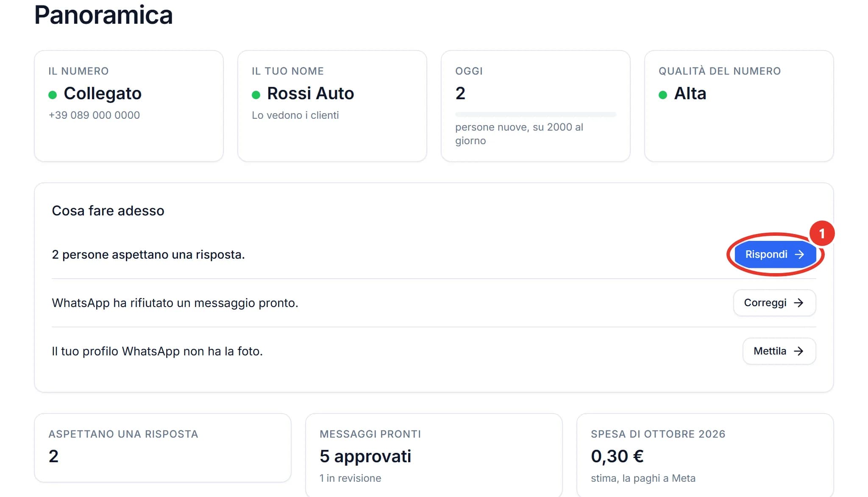
Task: Click the green dot next to Collegato
Action: [53, 95]
